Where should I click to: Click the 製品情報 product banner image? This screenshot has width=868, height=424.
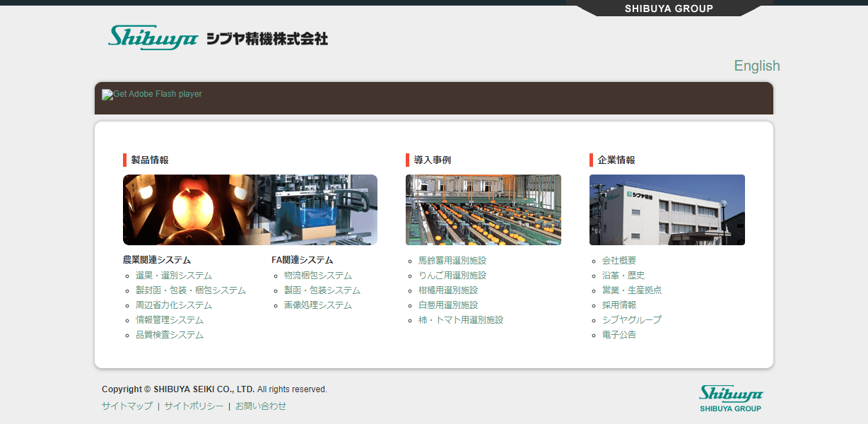click(x=250, y=210)
